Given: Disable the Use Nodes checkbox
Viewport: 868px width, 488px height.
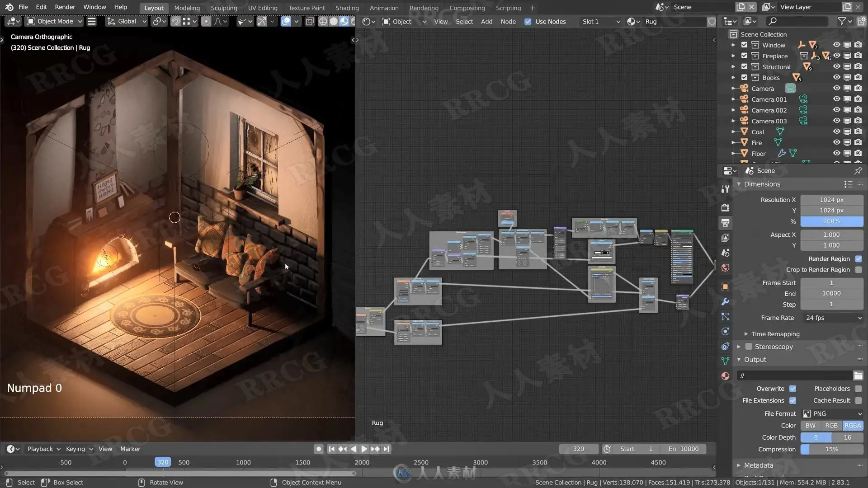Looking at the screenshot, I should click(528, 22).
